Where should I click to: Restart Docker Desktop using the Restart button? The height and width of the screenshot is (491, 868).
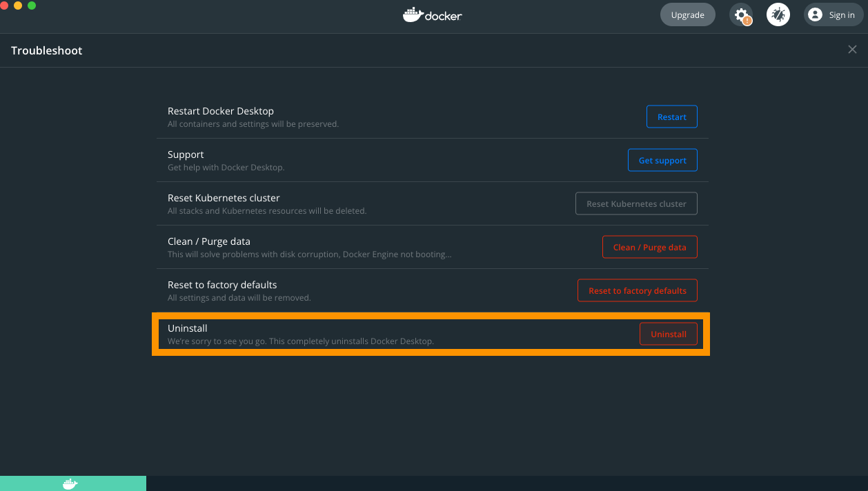point(671,117)
